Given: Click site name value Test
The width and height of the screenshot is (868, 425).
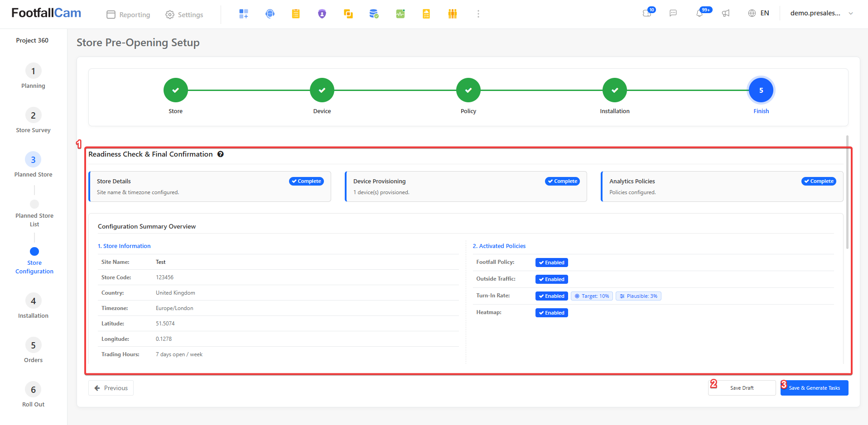Looking at the screenshot, I should (x=161, y=262).
